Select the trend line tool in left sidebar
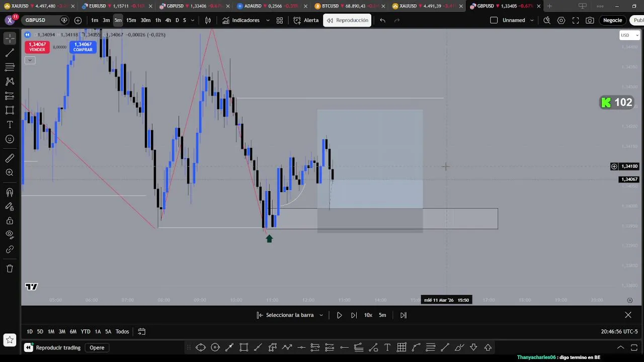Screen dimensions: 644x362 coord(10,53)
